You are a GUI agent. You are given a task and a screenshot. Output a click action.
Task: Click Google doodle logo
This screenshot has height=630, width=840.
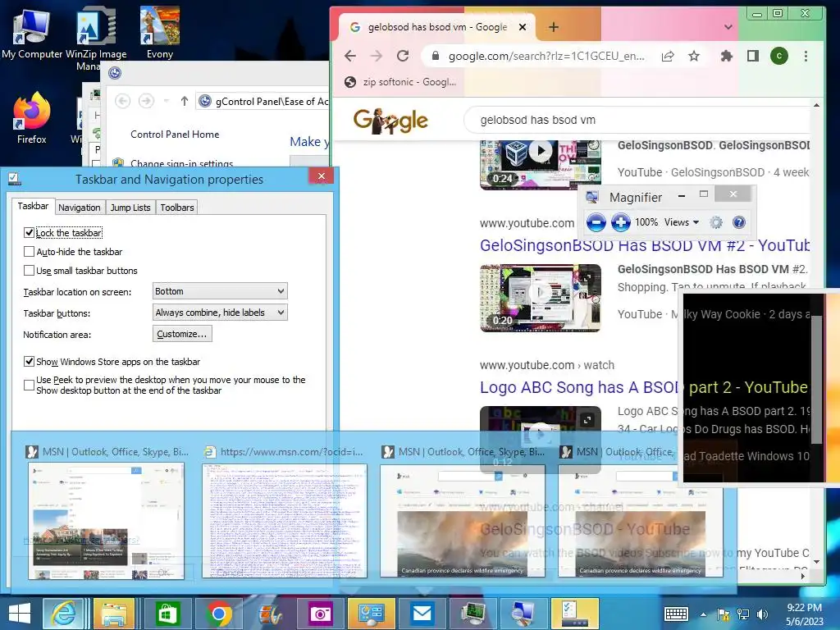(390, 121)
